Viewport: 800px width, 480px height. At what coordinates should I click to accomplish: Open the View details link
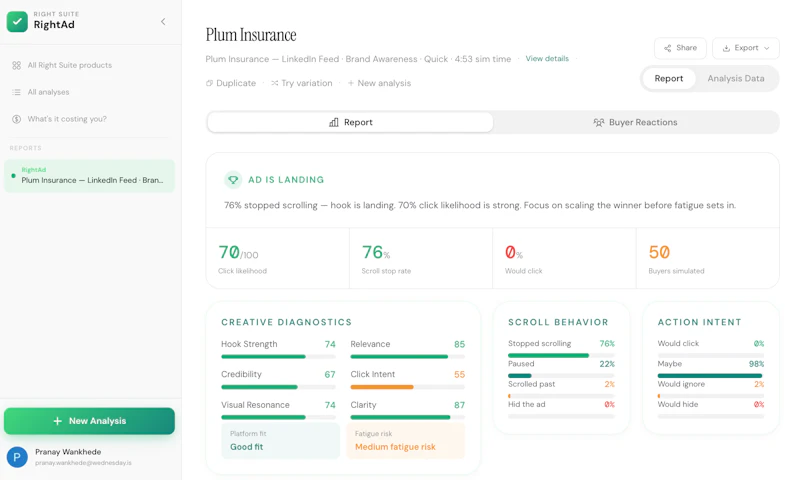coord(547,59)
